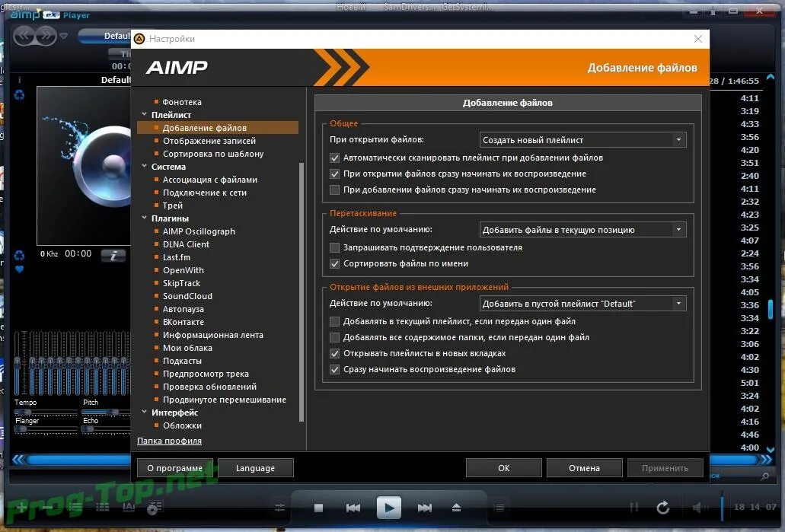Click the settings tree vertical scrollbar
Image resolution: width=785 pixels, height=532 pixels.
(302, 291)
